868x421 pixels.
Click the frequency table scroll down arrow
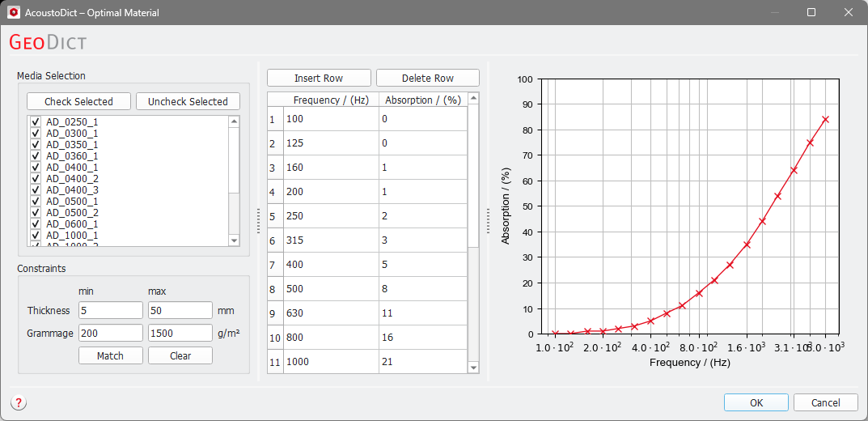click(x=473, y=368)
